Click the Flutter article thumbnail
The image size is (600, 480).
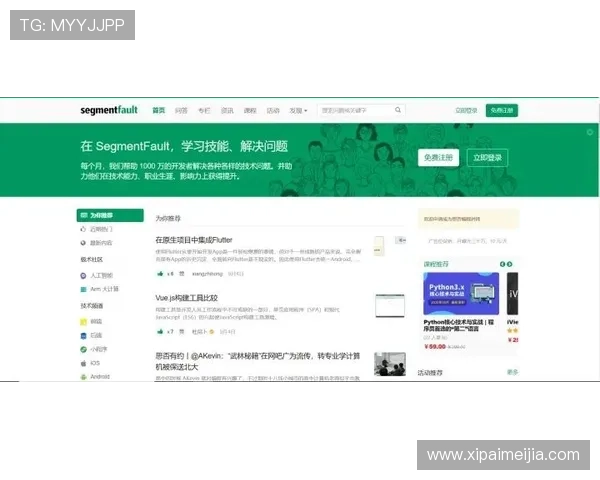click(379, 246)
